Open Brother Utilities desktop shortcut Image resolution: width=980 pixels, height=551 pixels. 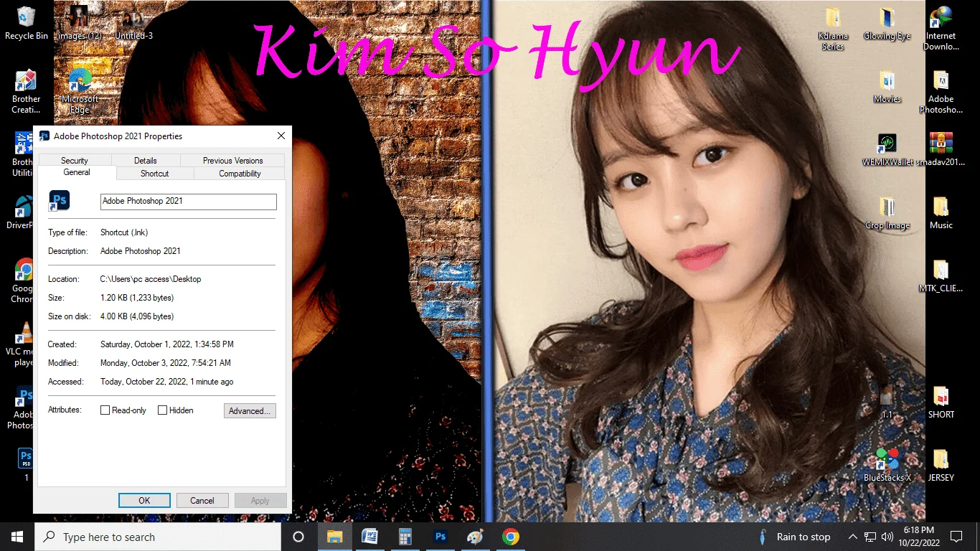click(x=23, y=154)
